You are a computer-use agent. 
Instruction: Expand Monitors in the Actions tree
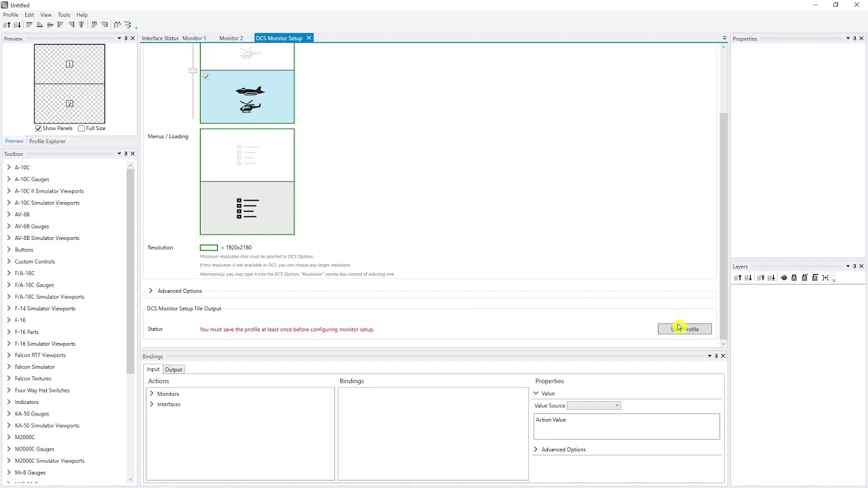(x=152, y=394)
